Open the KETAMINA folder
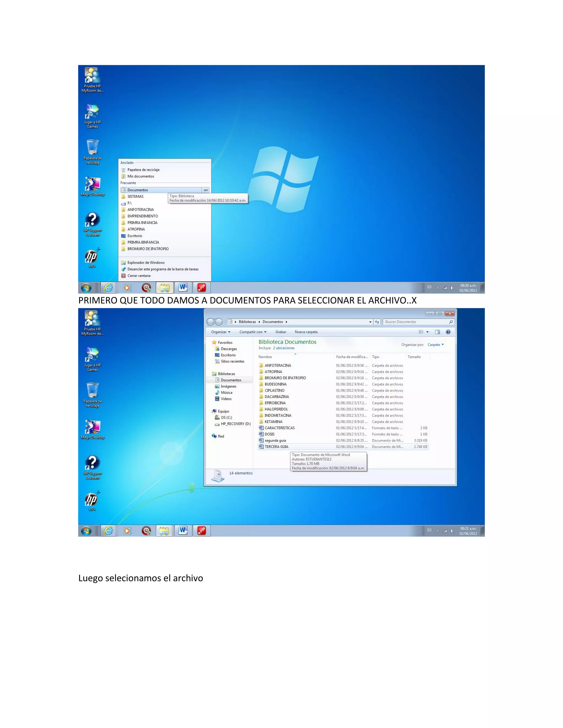 [x=273, y=422]
